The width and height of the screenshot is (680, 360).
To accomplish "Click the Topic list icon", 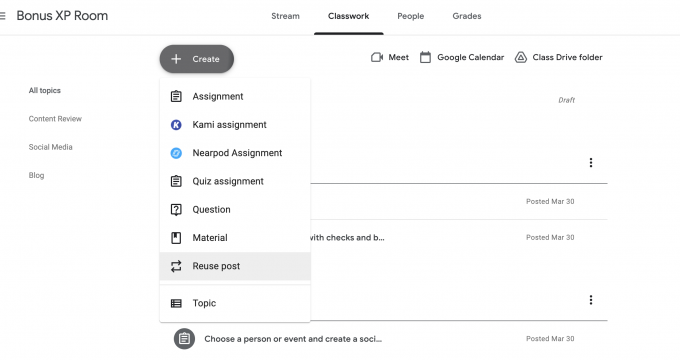I will (x=176, y=303).
